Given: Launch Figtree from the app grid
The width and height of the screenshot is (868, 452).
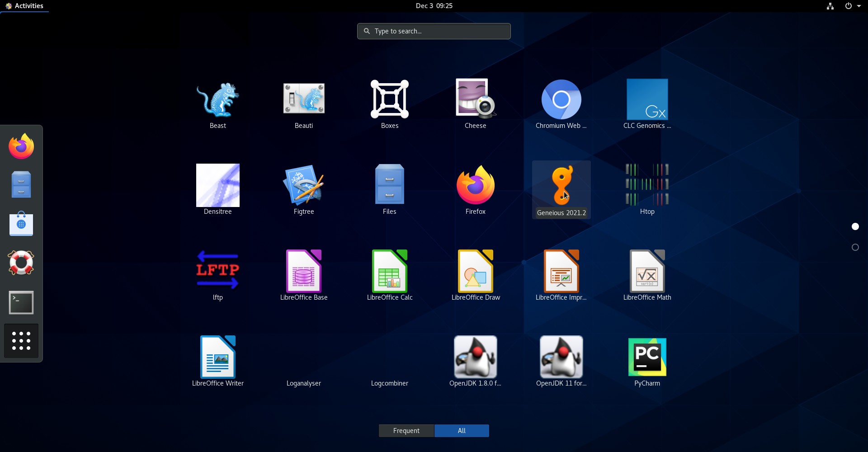Looking at the screenshot, I should click(x=303, y=190).
